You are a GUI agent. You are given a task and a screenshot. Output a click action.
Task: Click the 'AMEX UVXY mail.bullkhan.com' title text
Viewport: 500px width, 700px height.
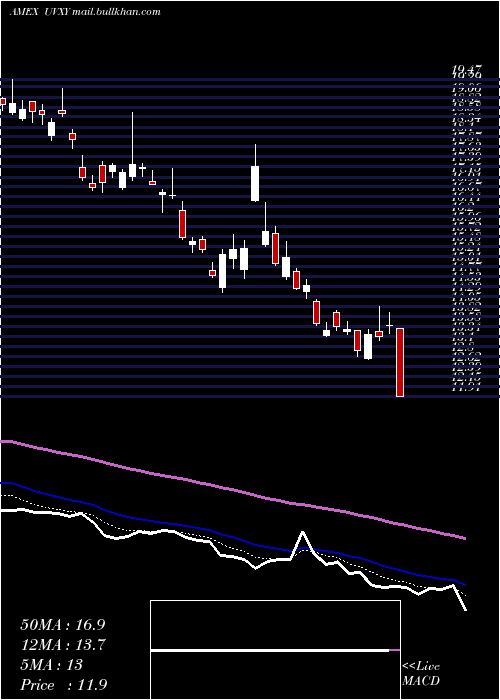(x=85, y=12)
